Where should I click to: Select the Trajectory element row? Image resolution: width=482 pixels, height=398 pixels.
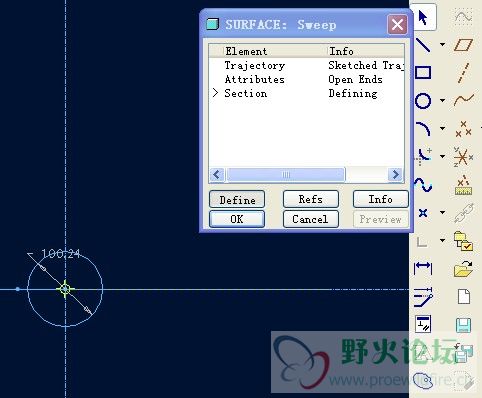point(306,65)
